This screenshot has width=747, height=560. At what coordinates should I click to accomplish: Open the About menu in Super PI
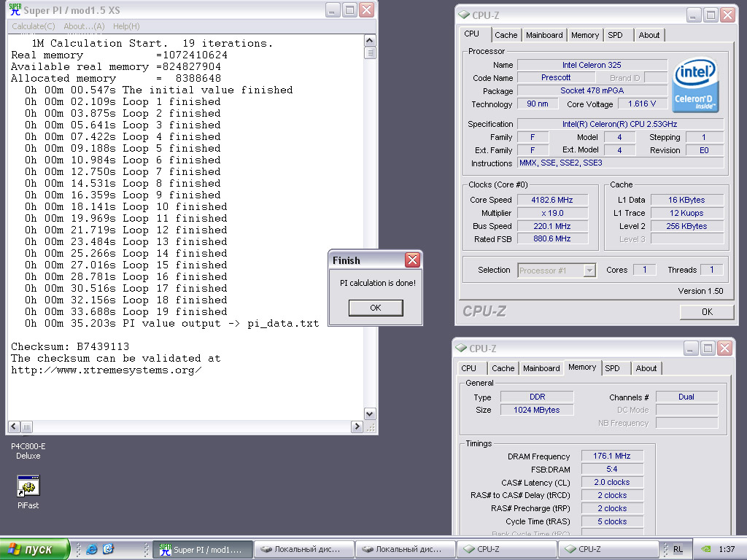[84, 26]
